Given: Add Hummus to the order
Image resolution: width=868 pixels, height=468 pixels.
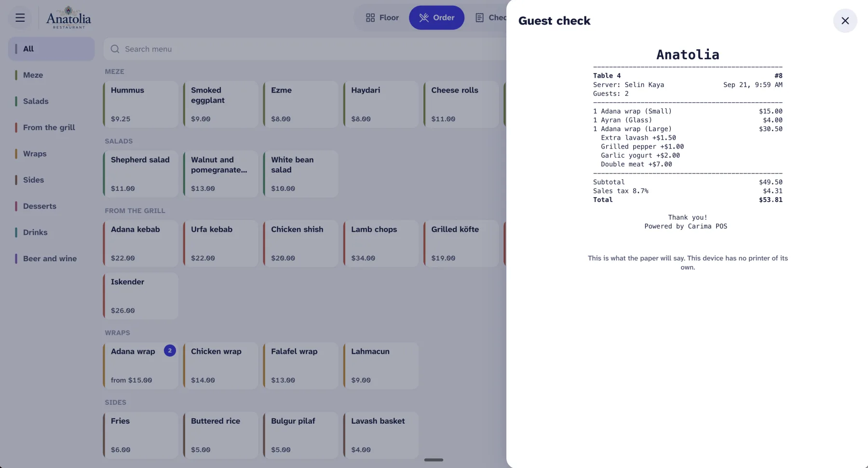Looking at the screenshot, I should point(141,105).
